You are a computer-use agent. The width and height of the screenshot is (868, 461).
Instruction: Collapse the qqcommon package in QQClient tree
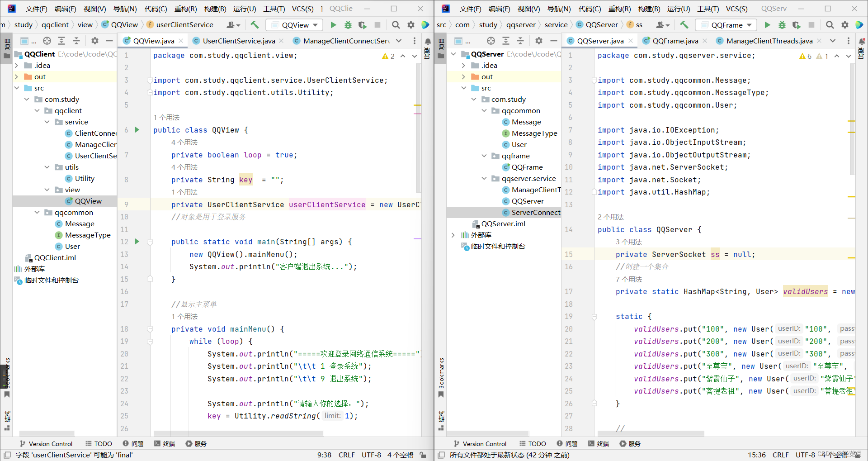coord(37,213)
